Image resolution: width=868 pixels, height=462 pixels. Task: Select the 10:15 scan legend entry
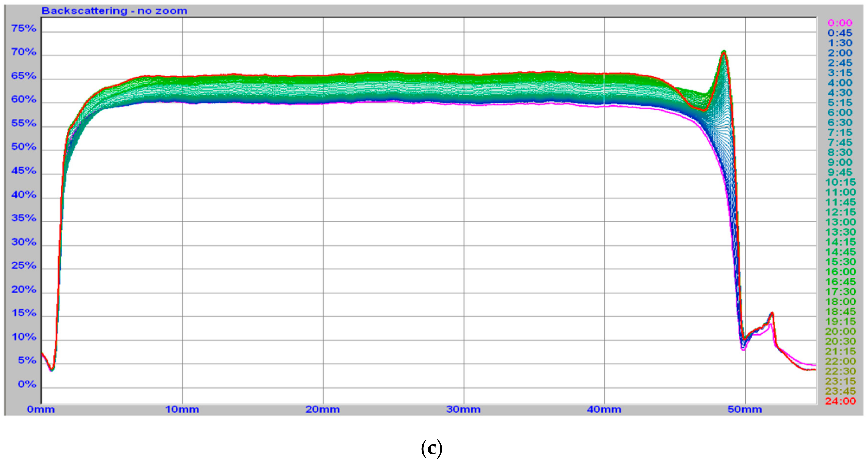840,182
